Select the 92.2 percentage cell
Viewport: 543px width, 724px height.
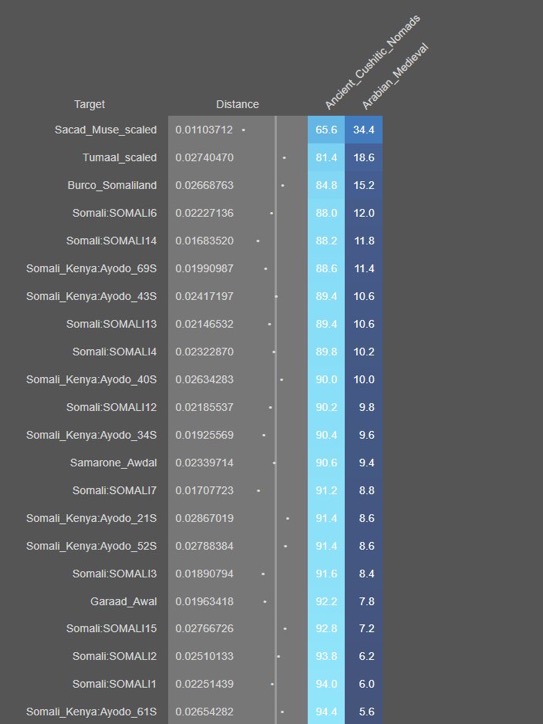(x=326, y=601)
